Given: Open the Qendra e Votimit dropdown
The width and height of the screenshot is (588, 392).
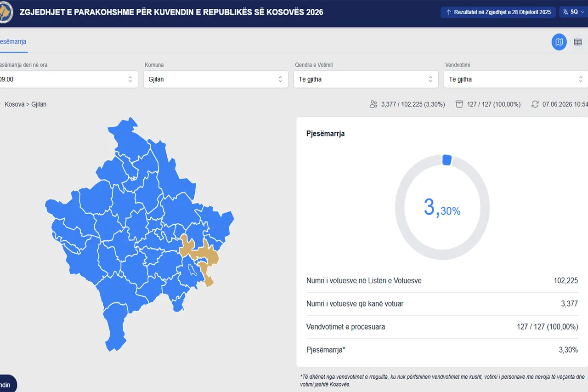Looking at the screenshot, I should click(366, 79).
